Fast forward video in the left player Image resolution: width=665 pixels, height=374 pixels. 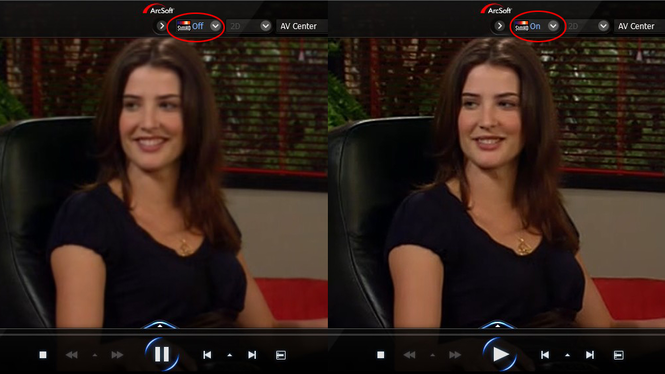point(117,354)
